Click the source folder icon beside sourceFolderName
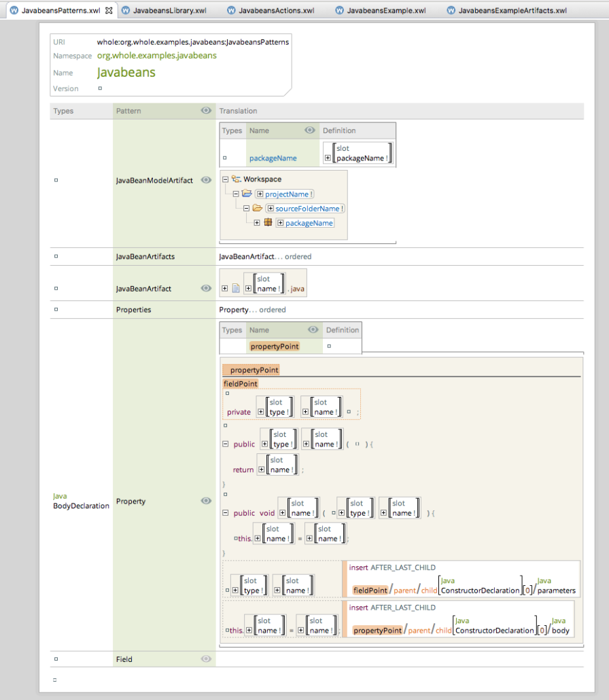Image resolution: width=609 pixels, height=700 pixels. click(257, 208)
